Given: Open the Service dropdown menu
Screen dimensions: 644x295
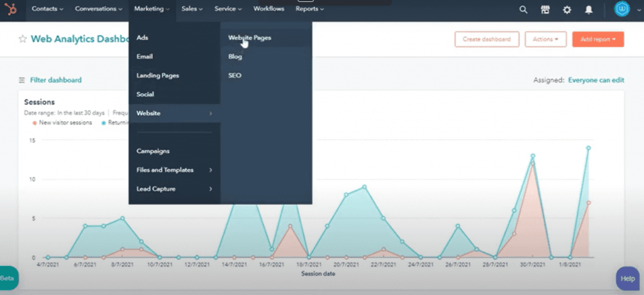Looking at the screenshot, I should tap(228, 9).
